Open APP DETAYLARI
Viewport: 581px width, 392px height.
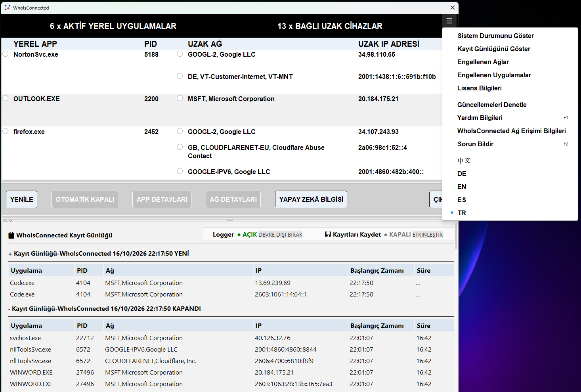click(x=162, y=199)
